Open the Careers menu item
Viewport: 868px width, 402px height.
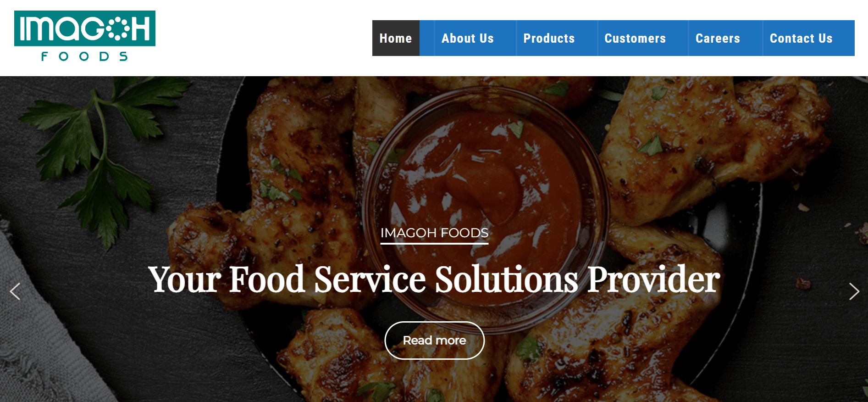click(718, 38)
